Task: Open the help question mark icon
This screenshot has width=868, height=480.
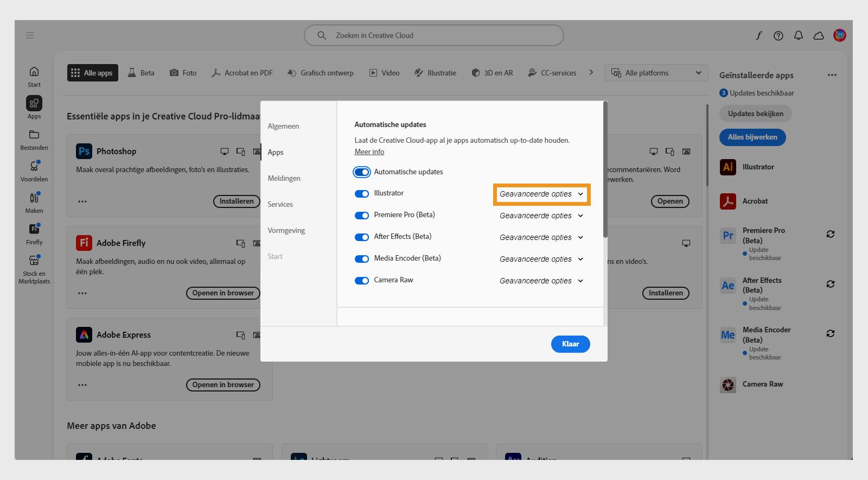Action: click(x=778, y=36)
